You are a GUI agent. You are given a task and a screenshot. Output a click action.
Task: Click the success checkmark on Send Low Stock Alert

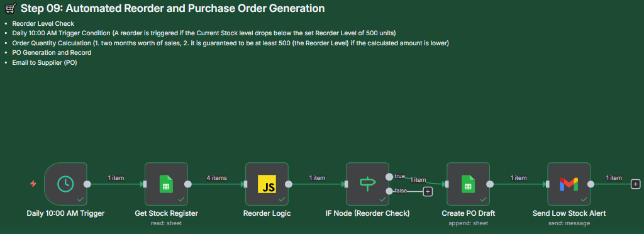coord(584,199)
